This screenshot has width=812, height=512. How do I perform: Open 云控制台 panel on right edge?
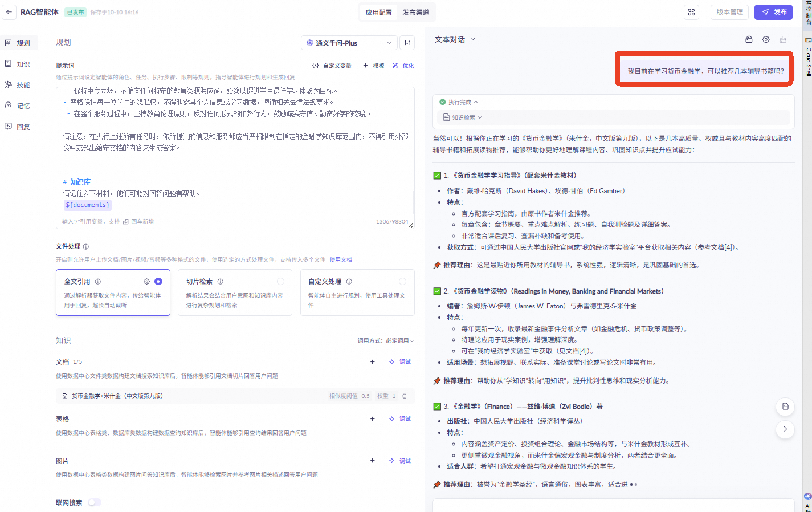pos(808,14)
